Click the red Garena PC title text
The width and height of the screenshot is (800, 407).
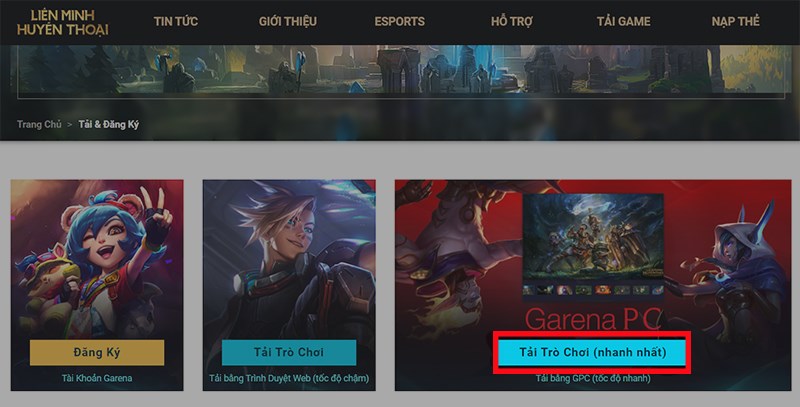point(593,318)
